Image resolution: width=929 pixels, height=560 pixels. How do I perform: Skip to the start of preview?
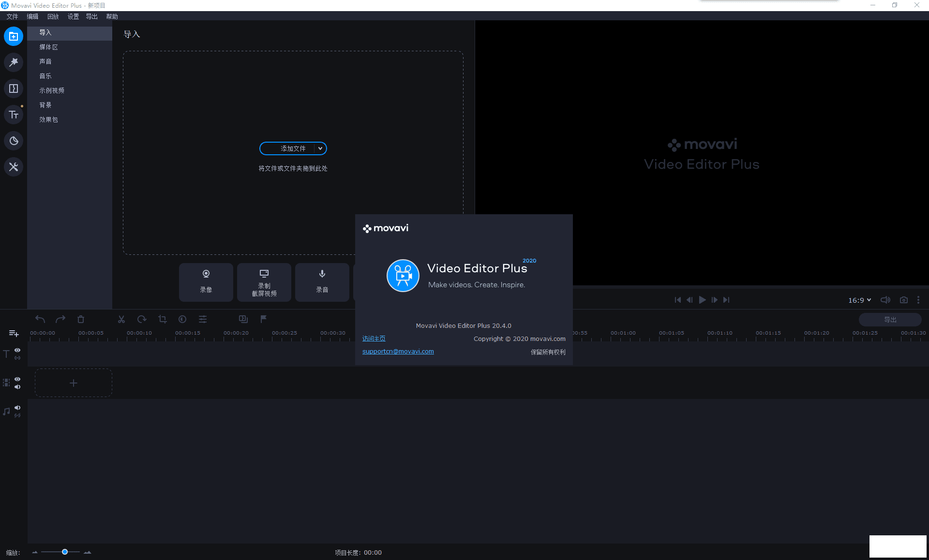click(678, 300)
